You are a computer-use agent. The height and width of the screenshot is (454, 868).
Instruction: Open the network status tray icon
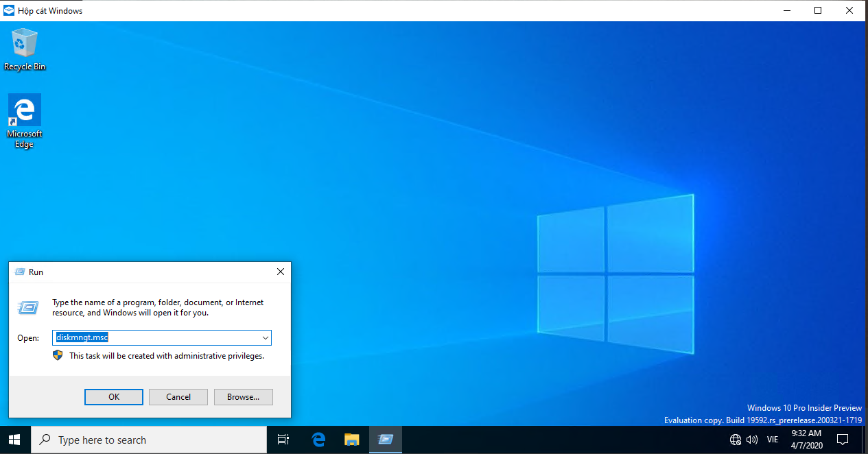[736, 440]
